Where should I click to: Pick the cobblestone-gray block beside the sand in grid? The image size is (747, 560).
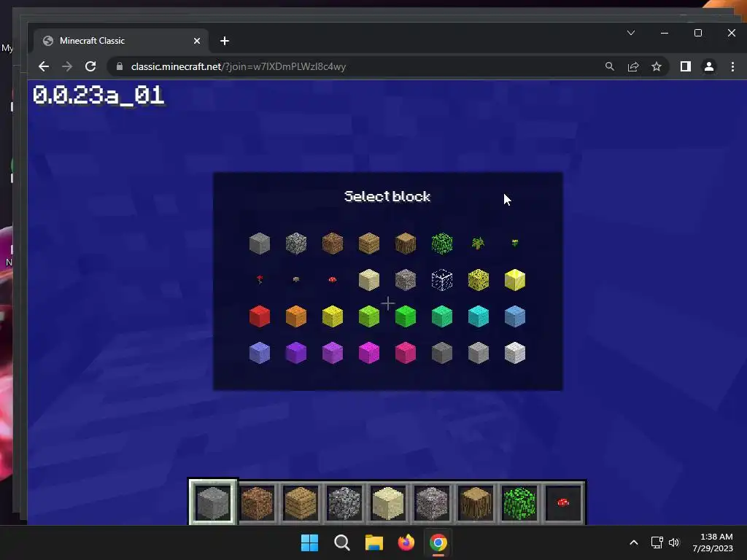(406, 280)
